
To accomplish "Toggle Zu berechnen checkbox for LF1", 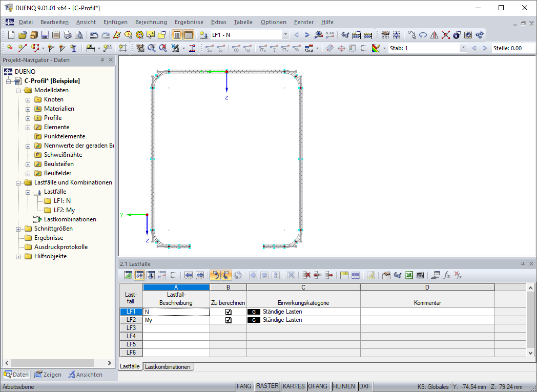I will pos(228,312).
